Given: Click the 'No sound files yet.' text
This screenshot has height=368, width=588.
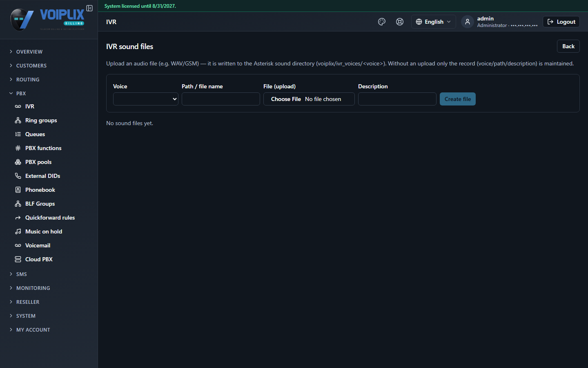Looking at the screenshot, I should 129,123.
